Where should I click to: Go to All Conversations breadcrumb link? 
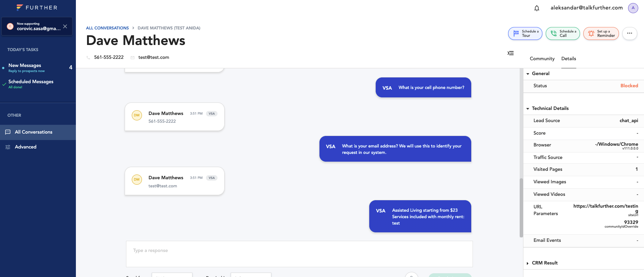click(107, 28)
